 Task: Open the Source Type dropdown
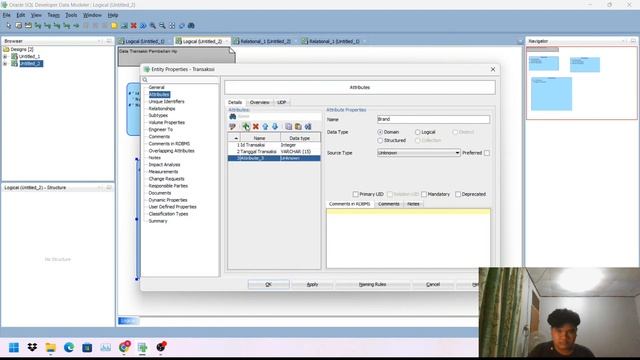pos(418,153)
